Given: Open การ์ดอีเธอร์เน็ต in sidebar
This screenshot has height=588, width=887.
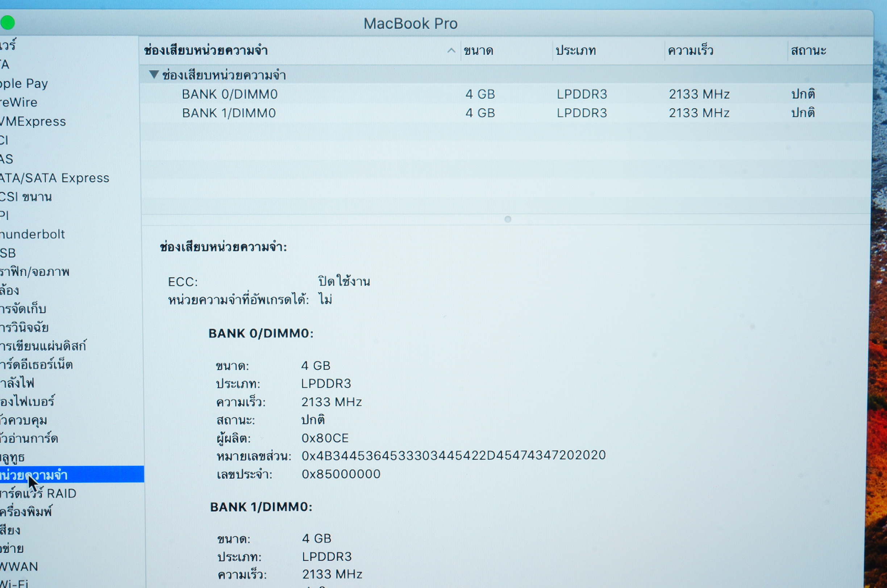Looking at the screenshot, I should (x=36, y=364).
